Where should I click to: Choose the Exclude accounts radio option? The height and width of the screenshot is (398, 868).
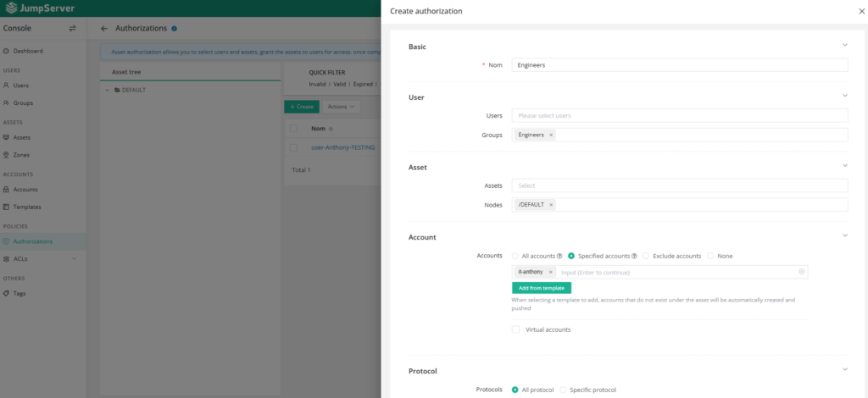646,256
